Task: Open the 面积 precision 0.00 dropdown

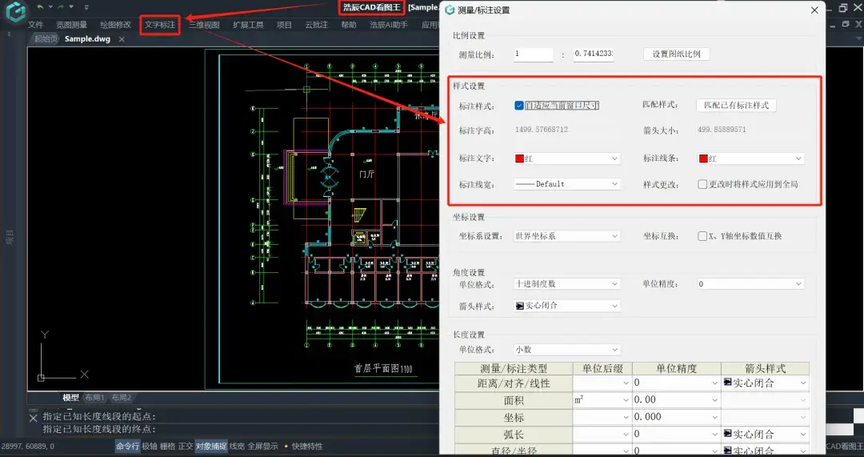Action: click(x=677, y=400)
